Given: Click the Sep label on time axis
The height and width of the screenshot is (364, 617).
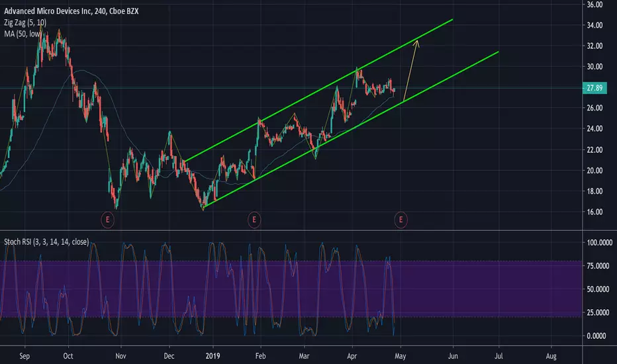Looking at the screenshot, I should 24,356.
